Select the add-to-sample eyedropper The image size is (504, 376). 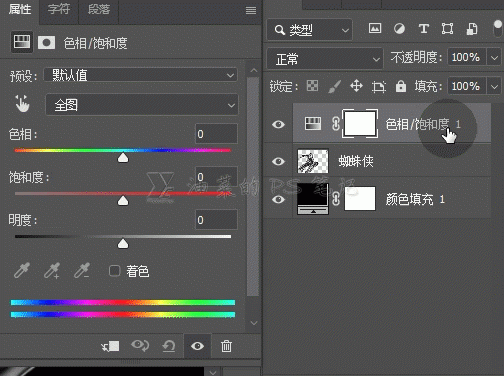(52, 270)
